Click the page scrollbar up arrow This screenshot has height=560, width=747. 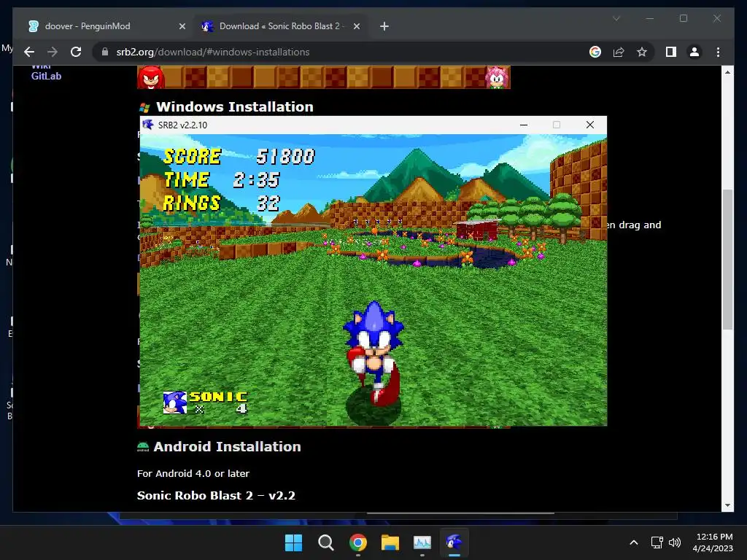coord(727,72)
